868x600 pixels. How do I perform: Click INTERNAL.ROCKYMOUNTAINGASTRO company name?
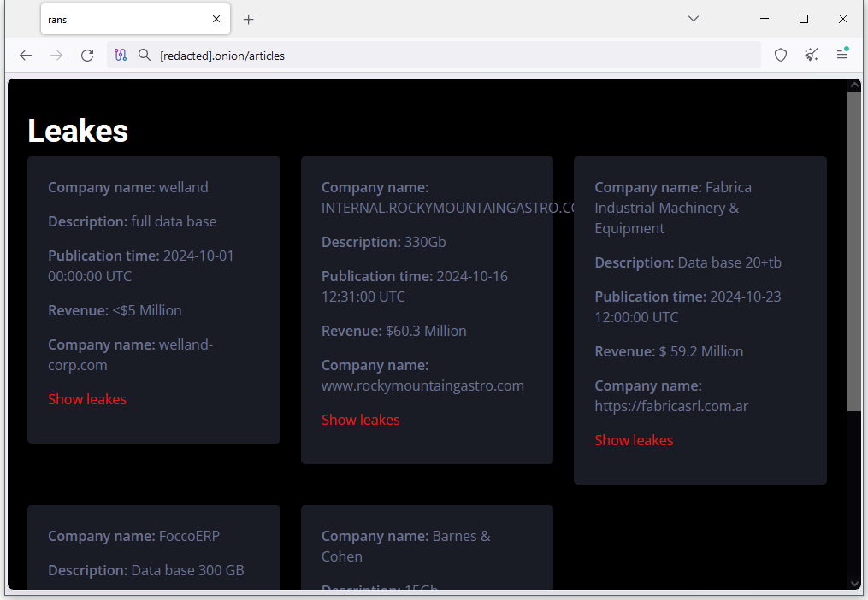447,208
